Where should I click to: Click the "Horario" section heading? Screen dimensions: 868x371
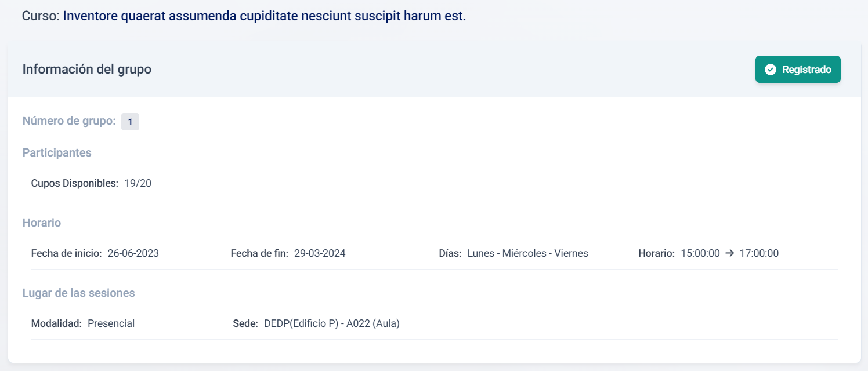coord(42,223)
